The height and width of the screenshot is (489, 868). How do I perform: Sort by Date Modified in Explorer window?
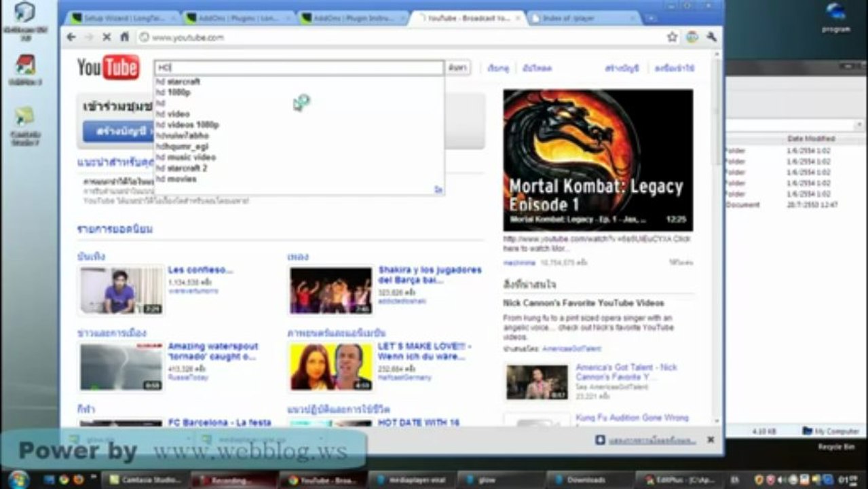810,139
